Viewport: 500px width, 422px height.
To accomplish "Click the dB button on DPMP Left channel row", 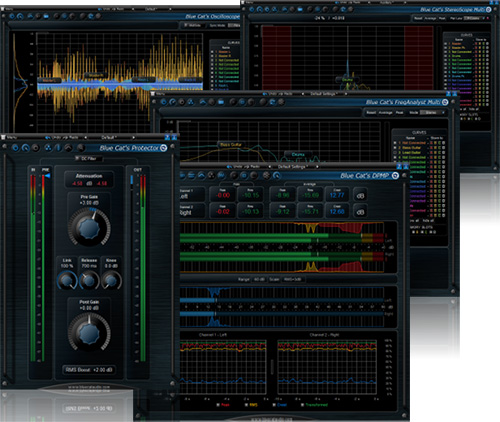I will click(x=360, y=196).
